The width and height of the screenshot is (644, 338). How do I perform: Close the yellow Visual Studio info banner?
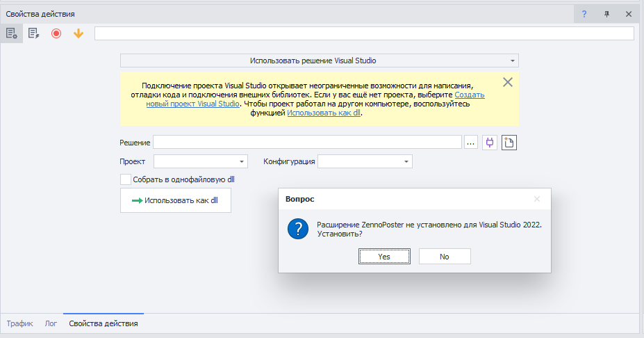[508, 82]
